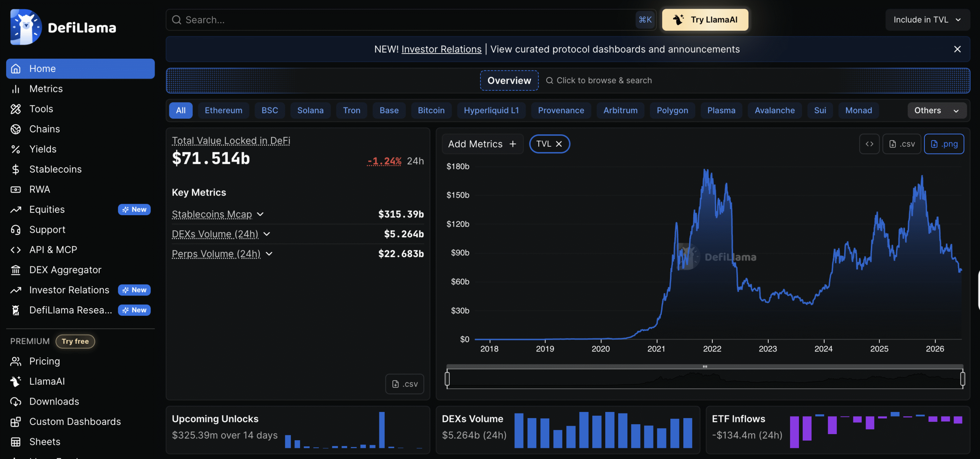This screenshot has width=980, height=459.
Task: Open Total Value Locked in DeFi link
Action: pyautogui.click(x=231, y=141)
